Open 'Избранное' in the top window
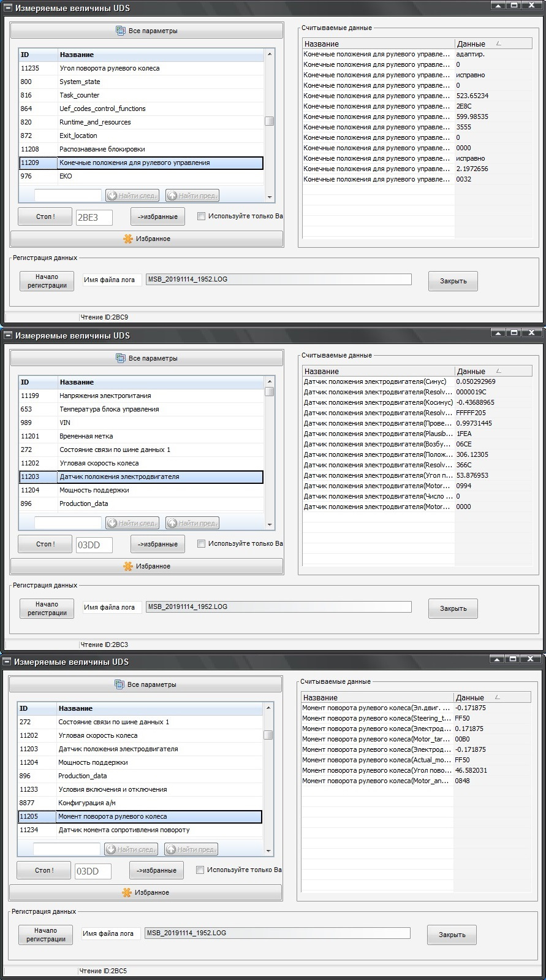 pyautogui.click(x=147, y=239)
